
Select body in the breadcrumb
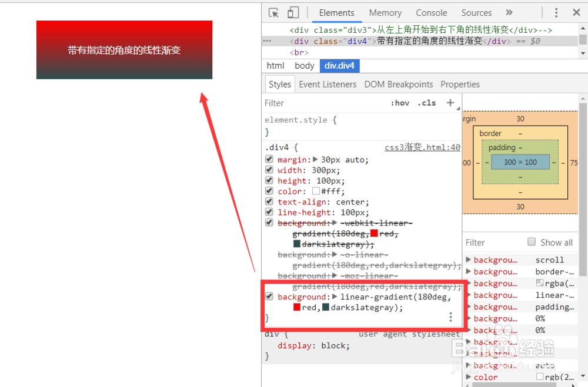pos(304,66)
